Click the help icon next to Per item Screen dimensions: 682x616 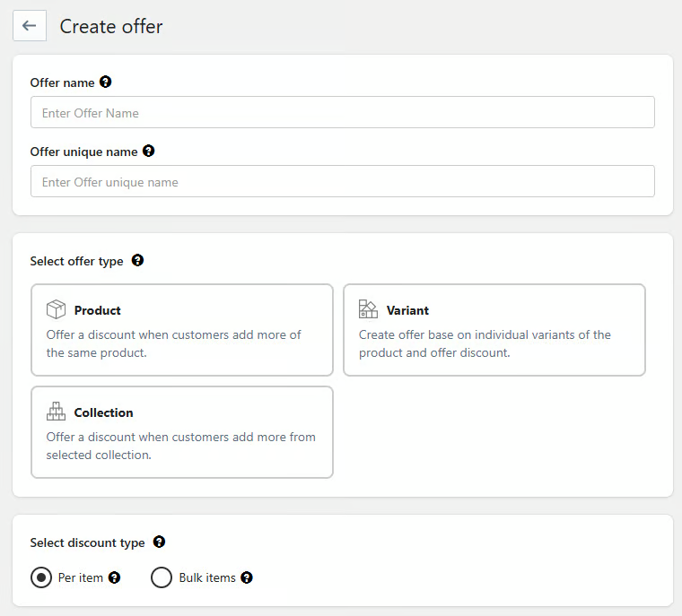[114, 578]
